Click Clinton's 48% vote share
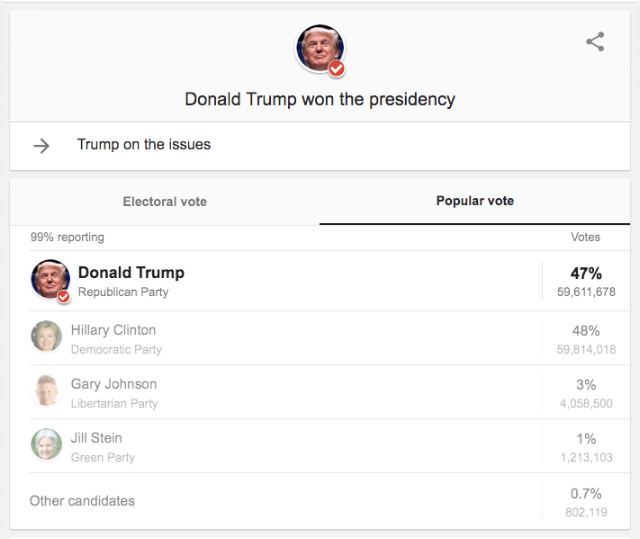The width and height of the screenshot is (640, 539). tap(586, 331)
